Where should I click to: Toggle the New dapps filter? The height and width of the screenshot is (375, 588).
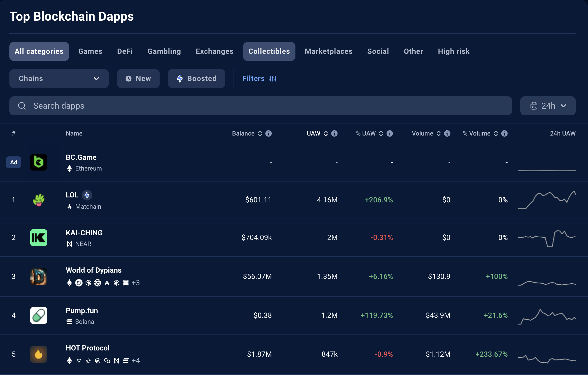pyautogui.click(x=138, y=79)
